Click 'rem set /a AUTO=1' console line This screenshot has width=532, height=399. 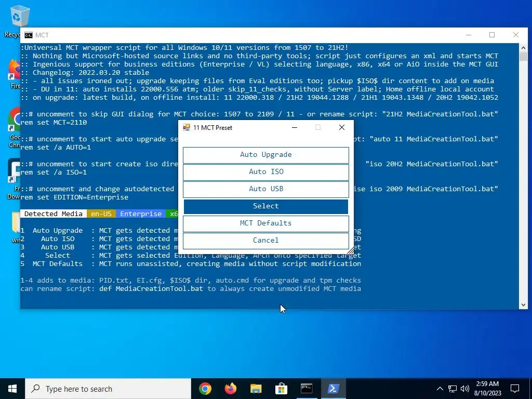[56, 148]
